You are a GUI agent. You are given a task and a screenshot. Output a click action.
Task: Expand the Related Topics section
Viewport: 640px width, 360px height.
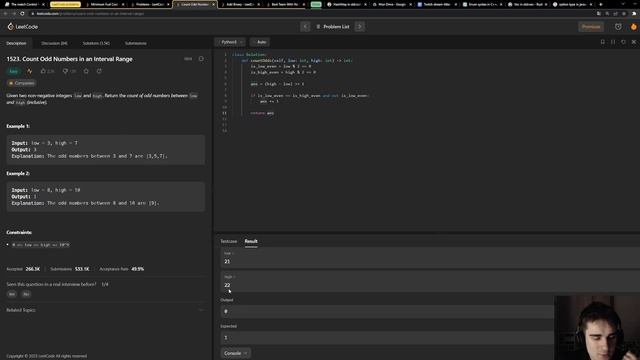coord(105,310)
